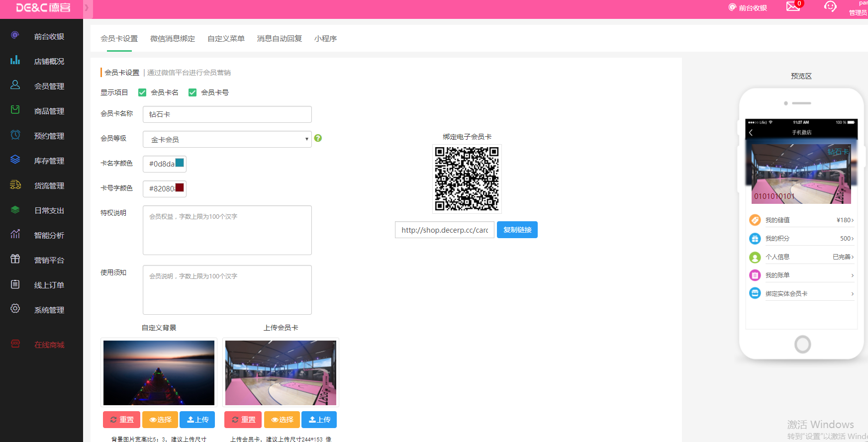
Task: Click the 在线商城 store icon
Action: click(x=15, y=344)
